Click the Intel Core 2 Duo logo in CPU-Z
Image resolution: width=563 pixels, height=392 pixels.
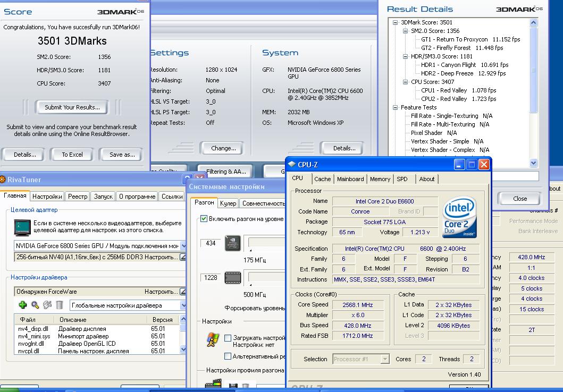pos(459,217)
